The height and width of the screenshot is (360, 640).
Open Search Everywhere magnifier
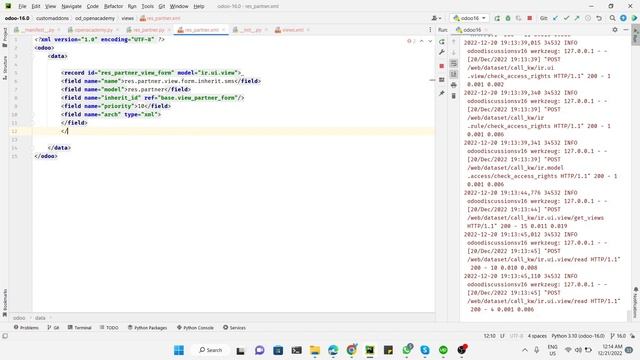612,18
